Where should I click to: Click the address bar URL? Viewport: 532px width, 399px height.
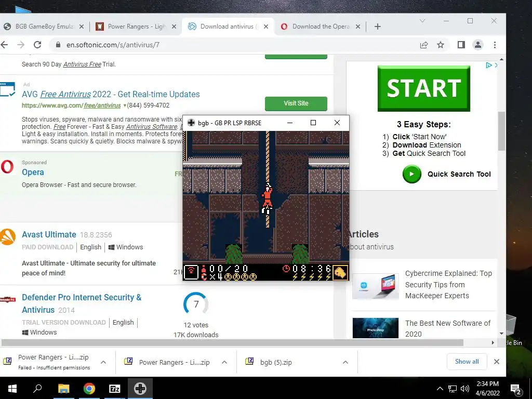(113, 45)
